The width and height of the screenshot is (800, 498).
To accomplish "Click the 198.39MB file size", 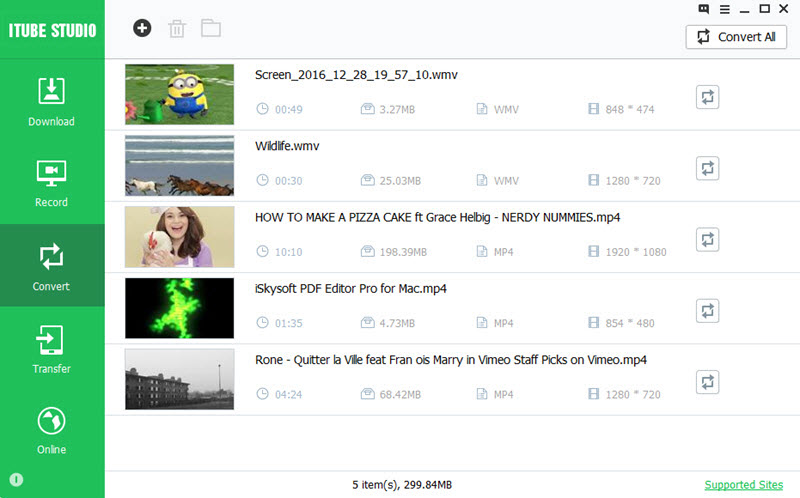I will click(403, 252).
